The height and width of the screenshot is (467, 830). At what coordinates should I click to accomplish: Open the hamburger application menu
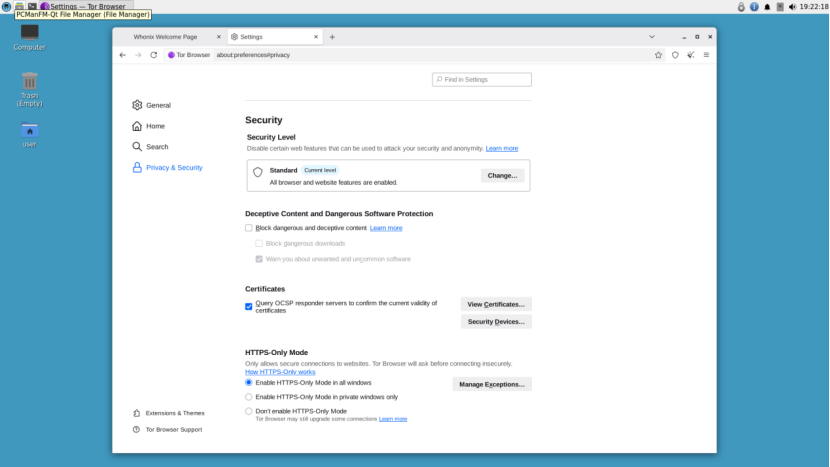click(x=706, y=55)
